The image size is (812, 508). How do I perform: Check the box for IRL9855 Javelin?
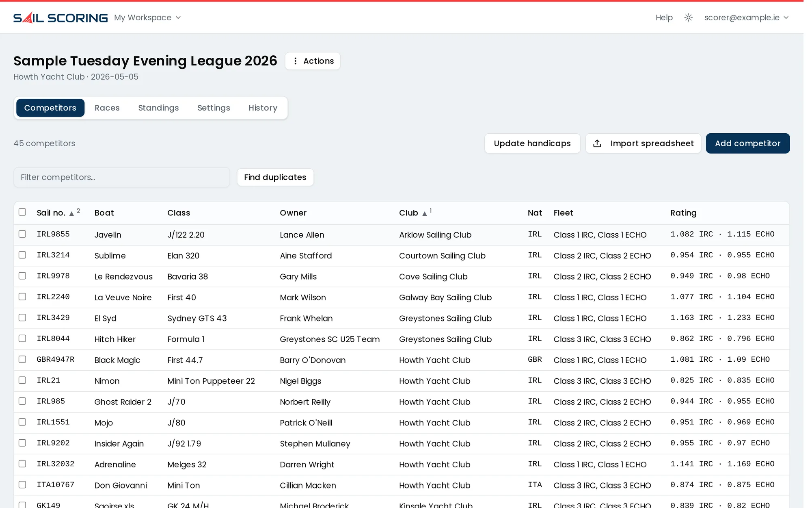click(x=22, y=234)
